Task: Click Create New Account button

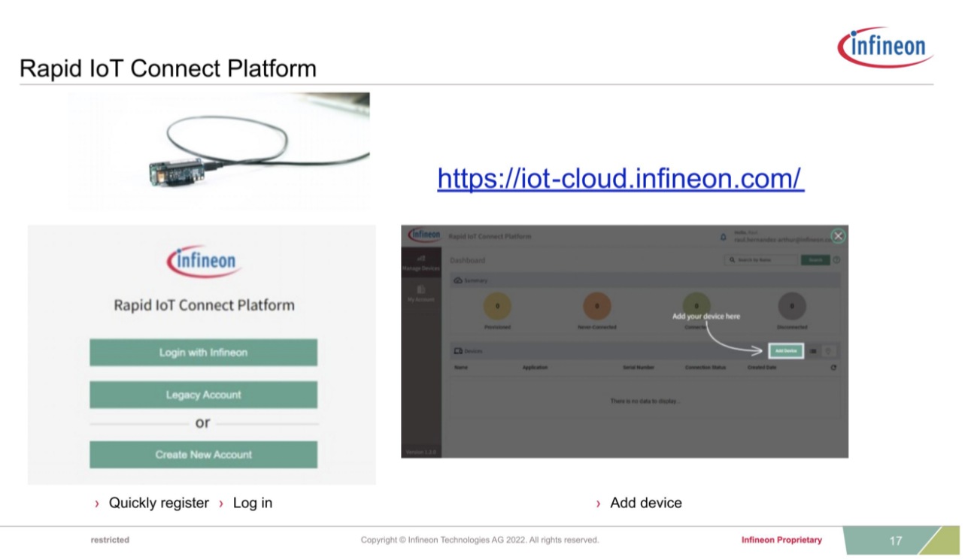Action: (x=203, y=455)
